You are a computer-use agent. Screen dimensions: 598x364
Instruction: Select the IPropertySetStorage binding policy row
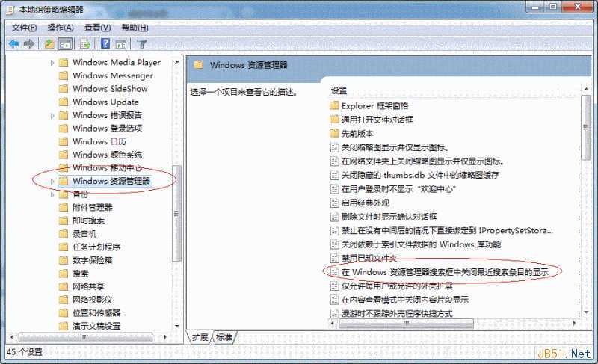[x=447, y=231]
